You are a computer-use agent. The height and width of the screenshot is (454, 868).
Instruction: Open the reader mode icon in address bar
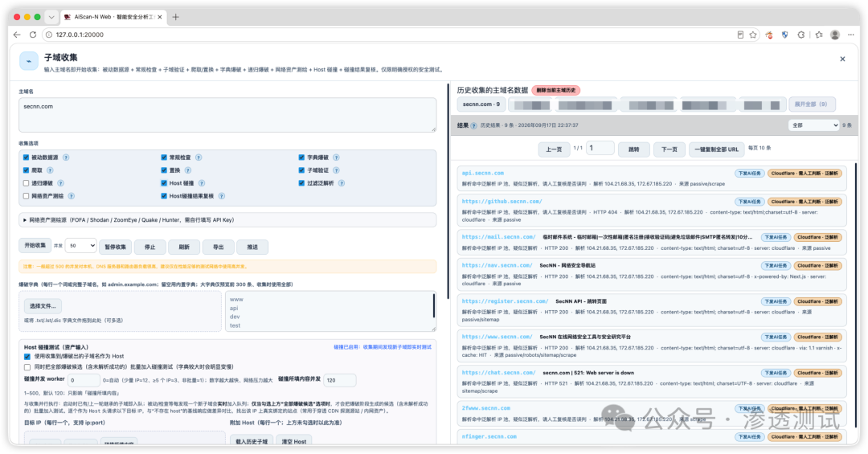pyautogui.click(x=740, y=35)
